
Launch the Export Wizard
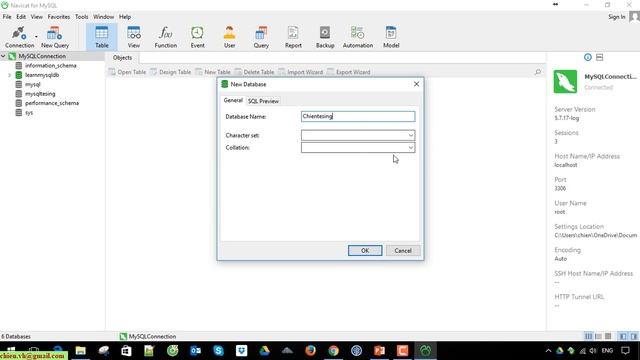point(349,72)
